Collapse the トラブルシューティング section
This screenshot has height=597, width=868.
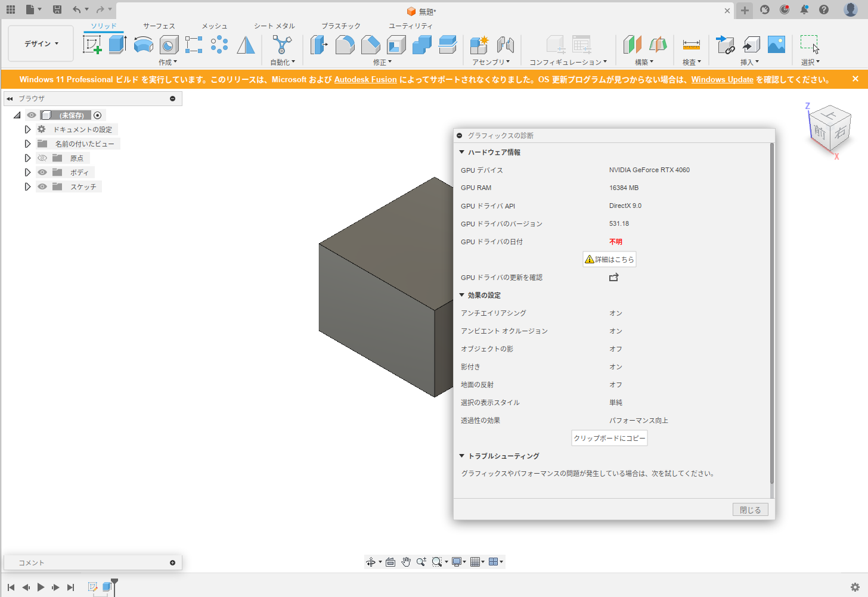click(461, 456)
